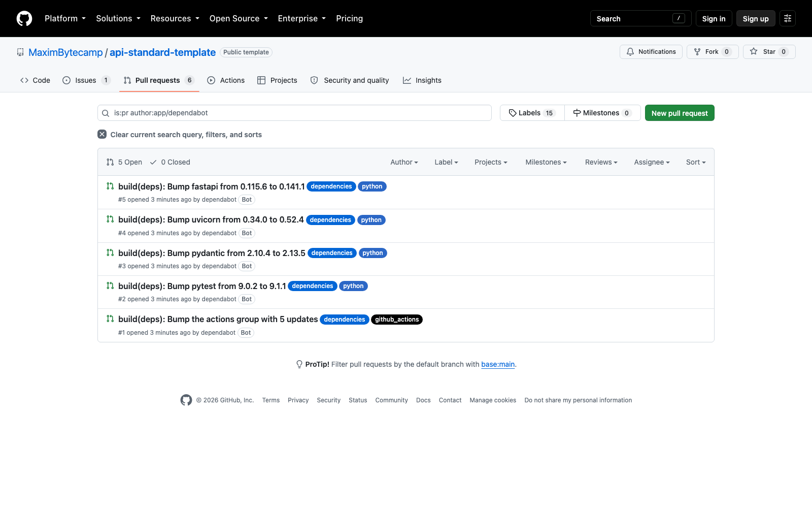812x508 pixels.
Task: Open the Sort dropdown
Action: pos(696,162)
